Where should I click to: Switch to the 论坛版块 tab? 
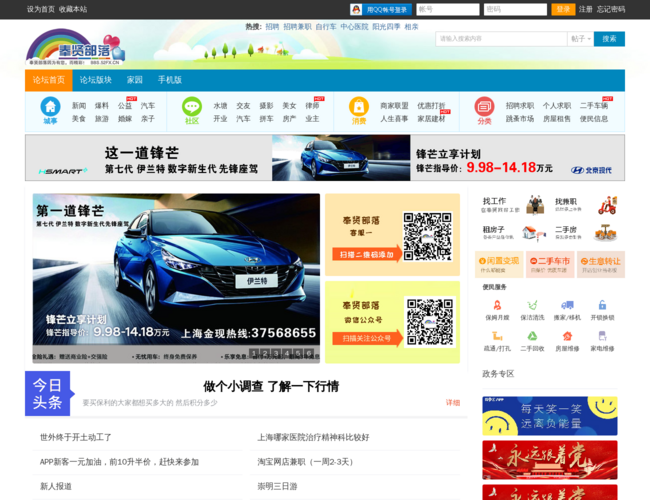[x=96, y=80]
